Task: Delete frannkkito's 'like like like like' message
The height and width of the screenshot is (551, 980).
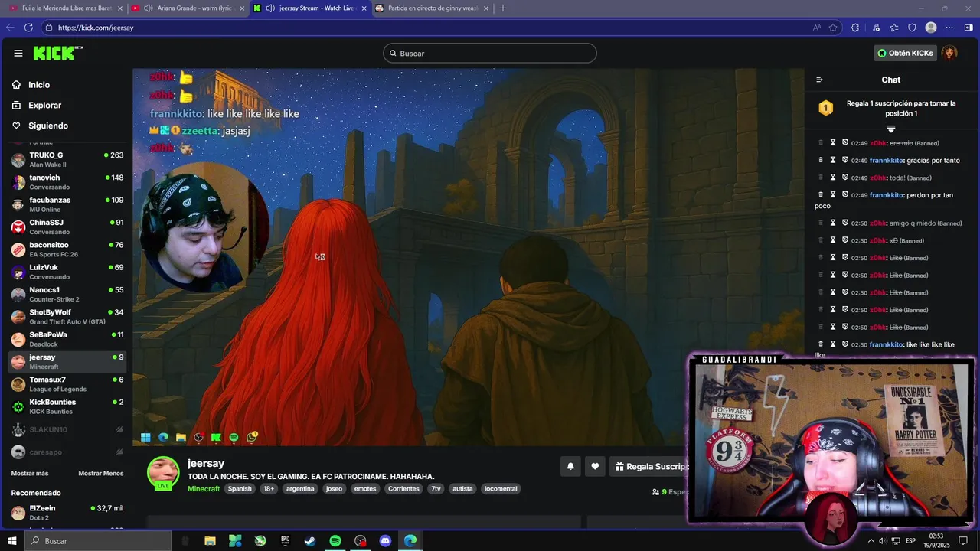Action: [821, 344]
